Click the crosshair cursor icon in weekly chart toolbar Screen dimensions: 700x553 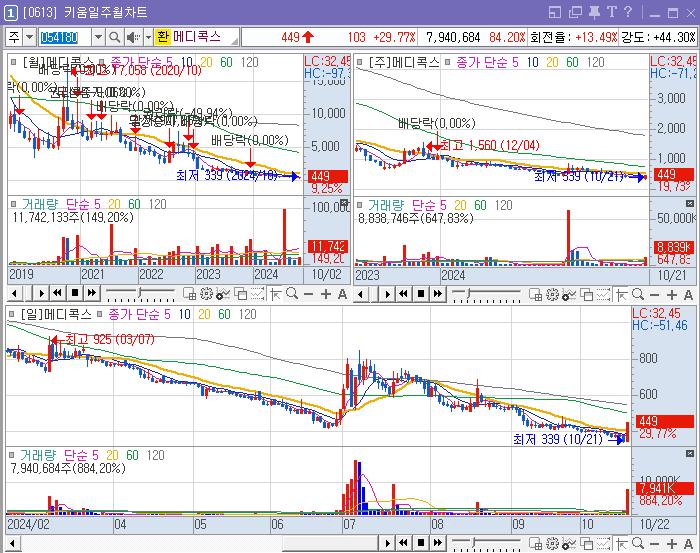coord(621,295)
